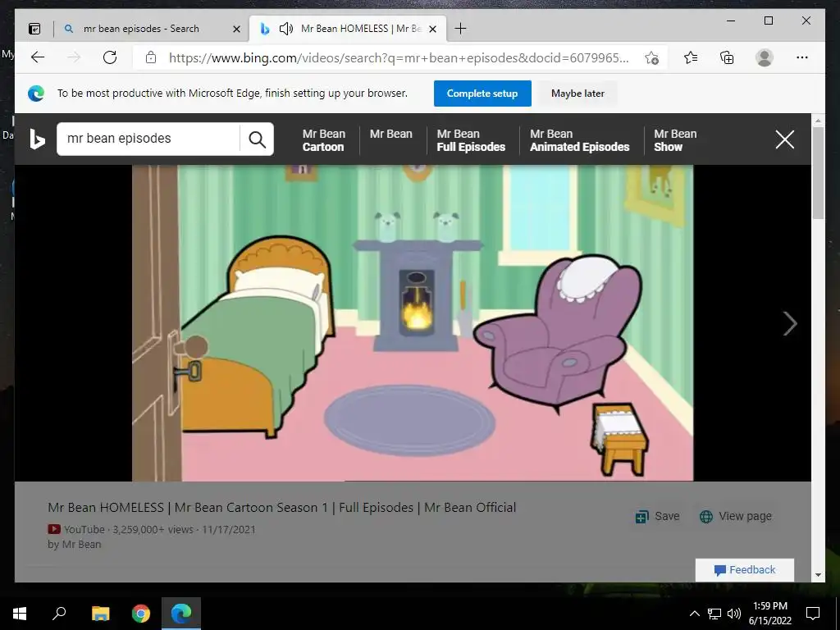Click Complete setup button
This screenshot has width=840, height=630.
click(x=482, y=94)
